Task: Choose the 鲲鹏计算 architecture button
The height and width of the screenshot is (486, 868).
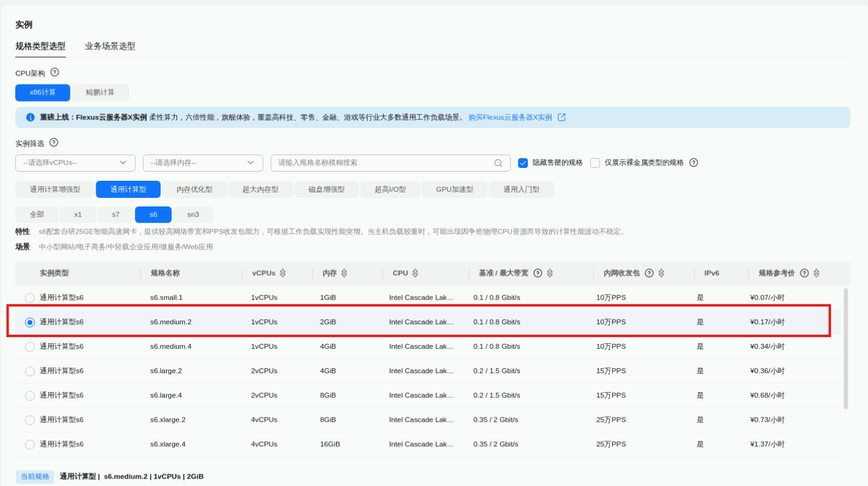Action: (x=100, y=93)
